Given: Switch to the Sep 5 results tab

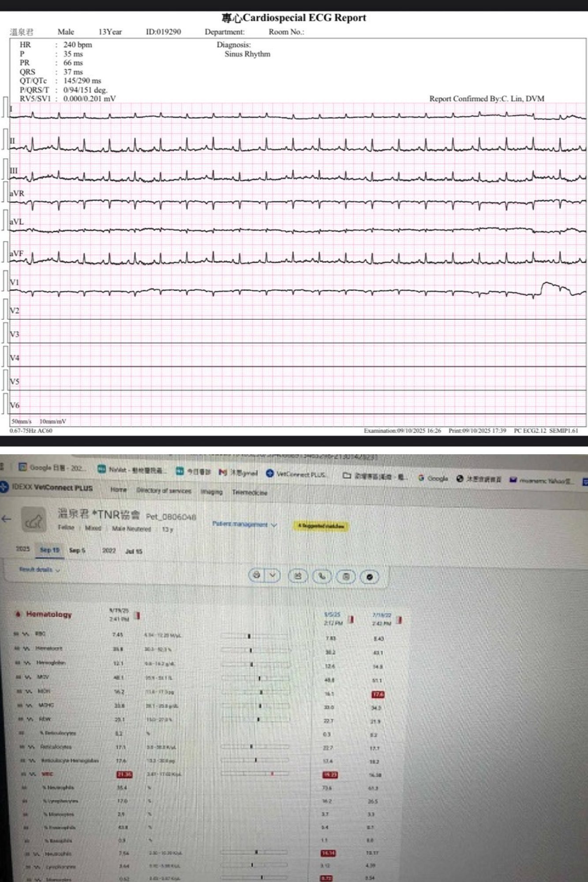Looking at the screenshot, I should click(x=77, y=550).
